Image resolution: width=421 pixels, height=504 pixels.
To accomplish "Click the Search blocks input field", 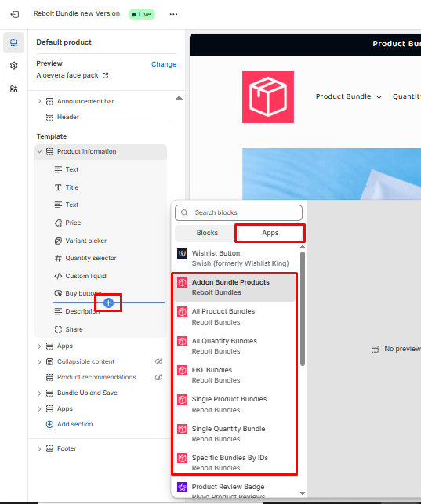I will pos(239,212).
